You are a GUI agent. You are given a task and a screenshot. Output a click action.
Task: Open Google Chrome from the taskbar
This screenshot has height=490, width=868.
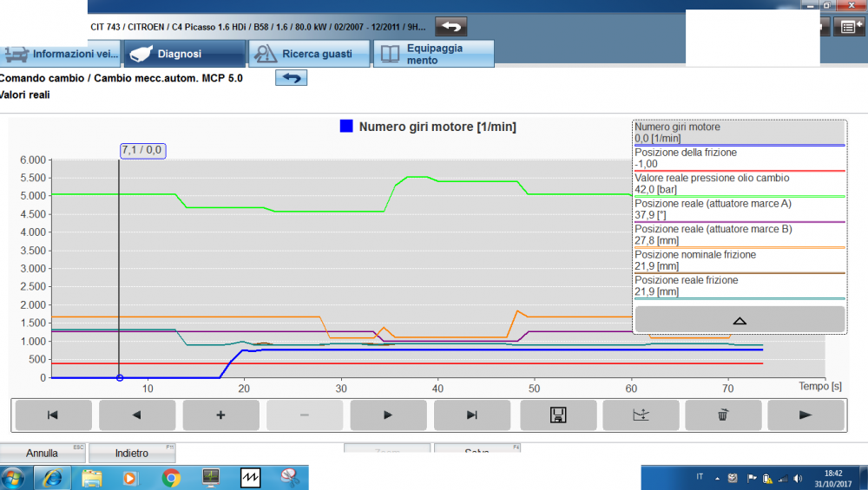point(170,477)
